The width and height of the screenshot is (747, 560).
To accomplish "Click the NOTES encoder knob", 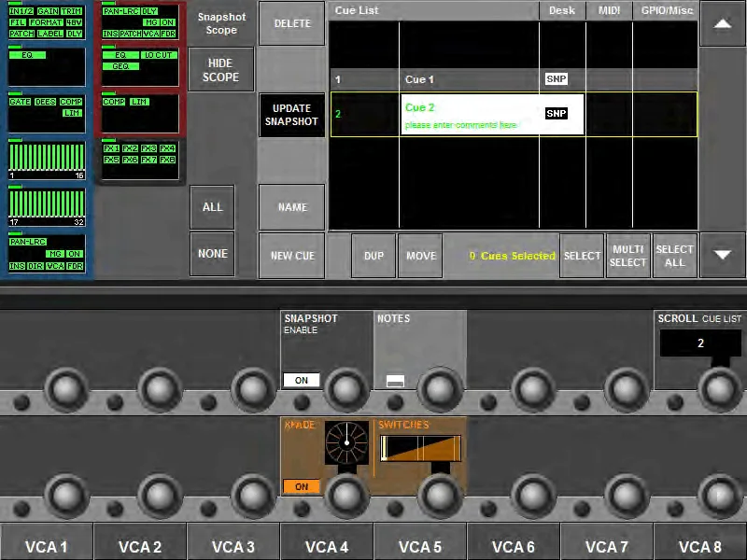I will (440, 389).
